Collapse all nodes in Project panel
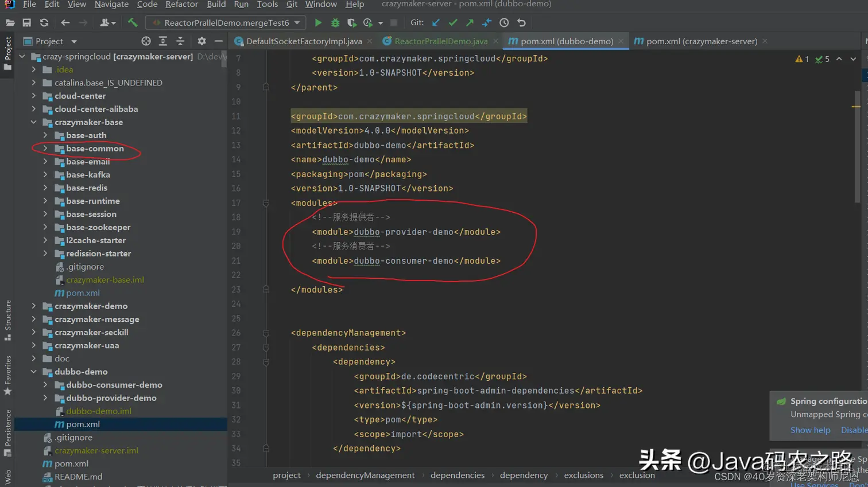Viewport: 868px width, 487px height. (x=180, y=41)
